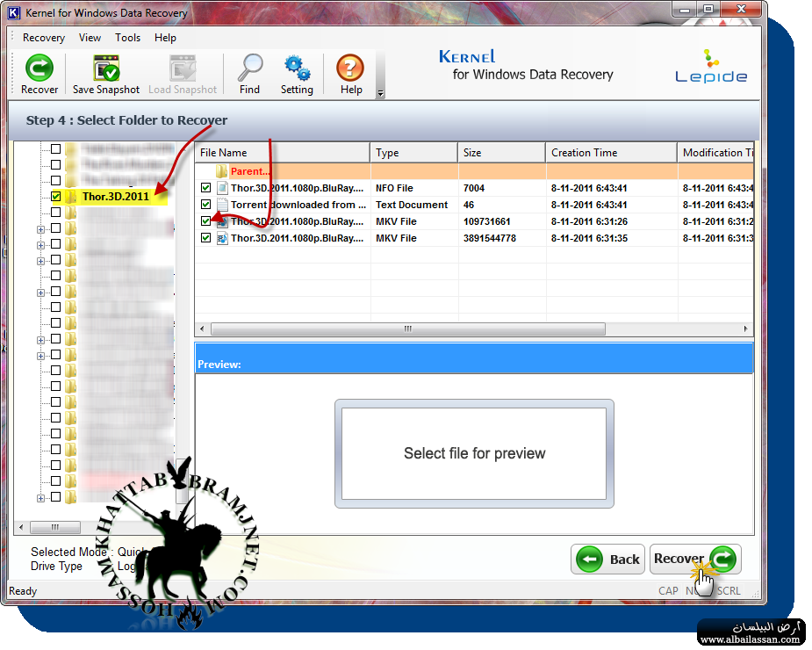Click the file list scrollbar right arrow
Image resolution: width=812 pixels, height=650 pixels.
point(745,329)
